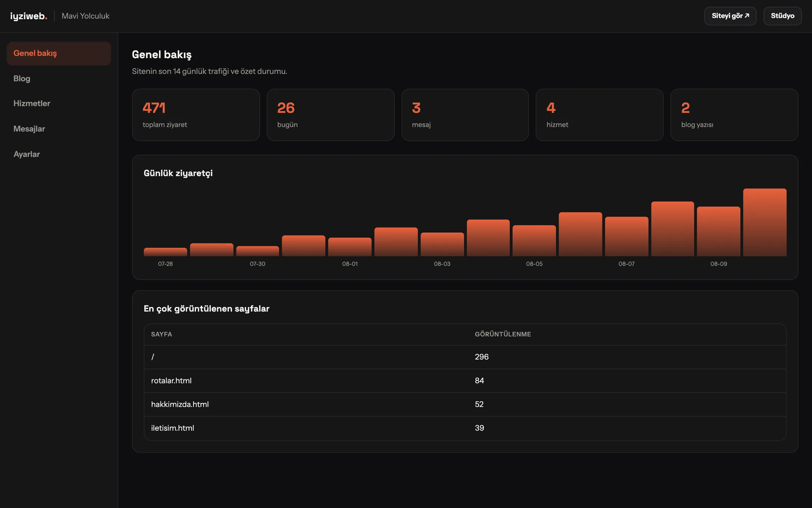812x508 pixels.
Task: Select the 4 hizmet stat card
Action: click(x=599, y=115)
